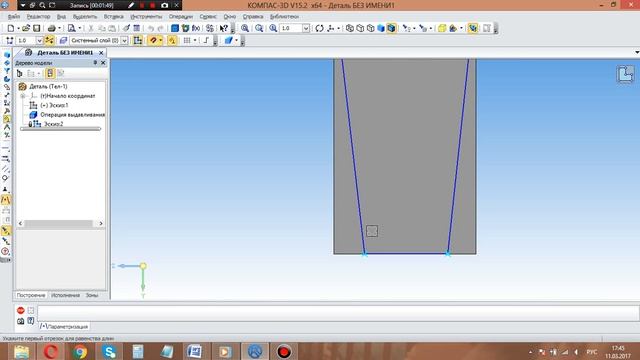Open the Сервис menu
Screen dimensions: 640x360
click(208, 16)
